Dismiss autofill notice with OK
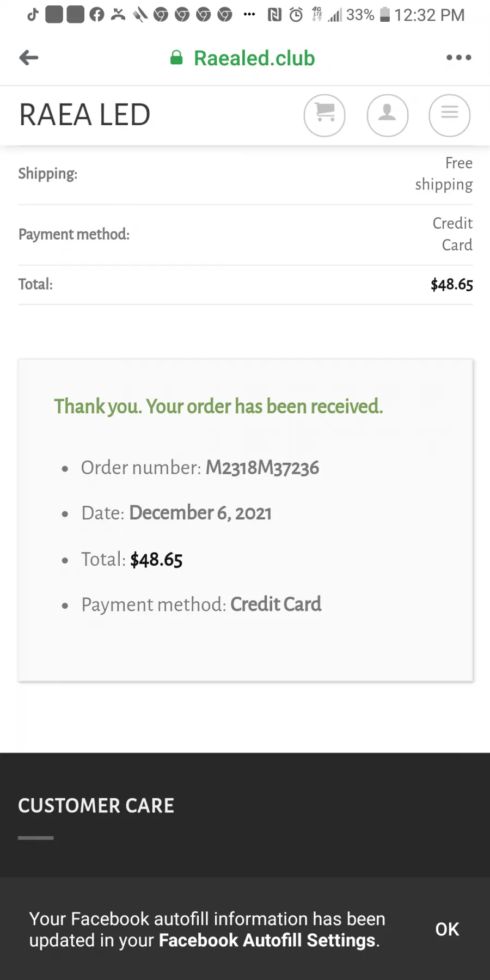490x980 pixels. pos(447,929)
